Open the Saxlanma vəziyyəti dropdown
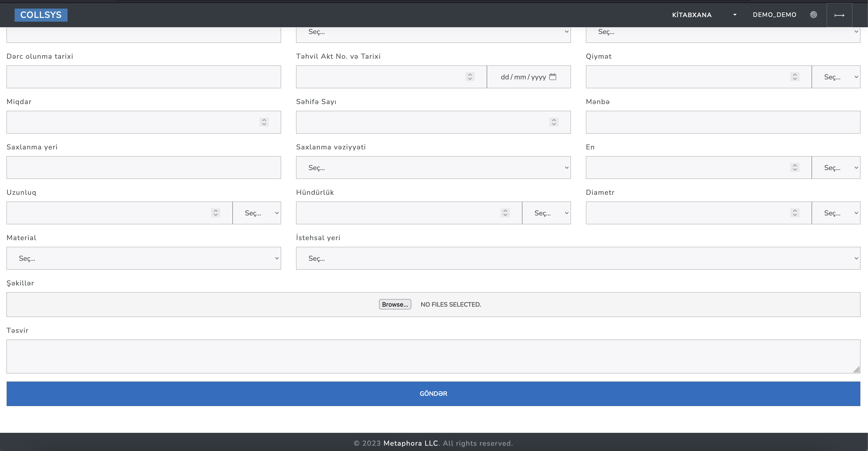This screenshot has width=868, height=451. pyautogui.click(x=433, y=167)
